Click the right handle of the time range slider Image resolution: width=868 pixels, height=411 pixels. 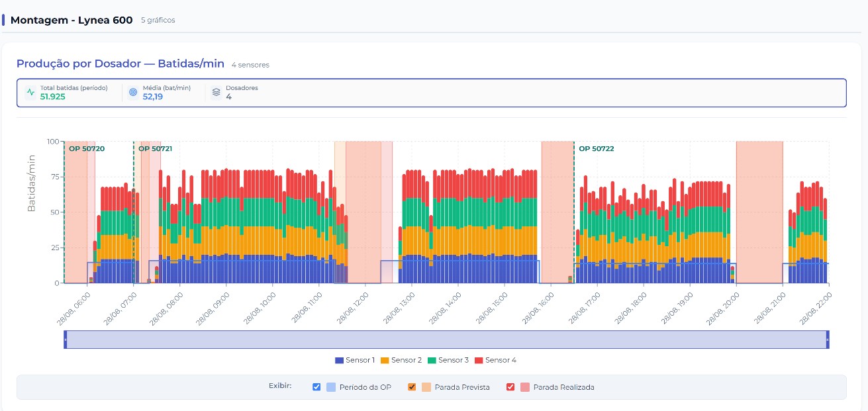[828, 340]
